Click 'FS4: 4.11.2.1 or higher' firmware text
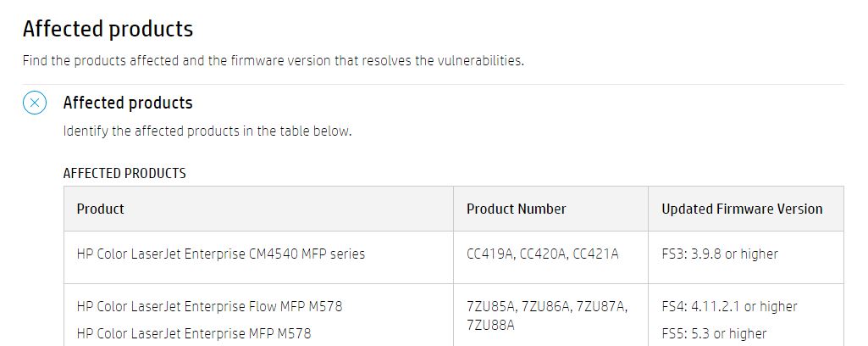The image size is (868, 346). coord(730,306)
